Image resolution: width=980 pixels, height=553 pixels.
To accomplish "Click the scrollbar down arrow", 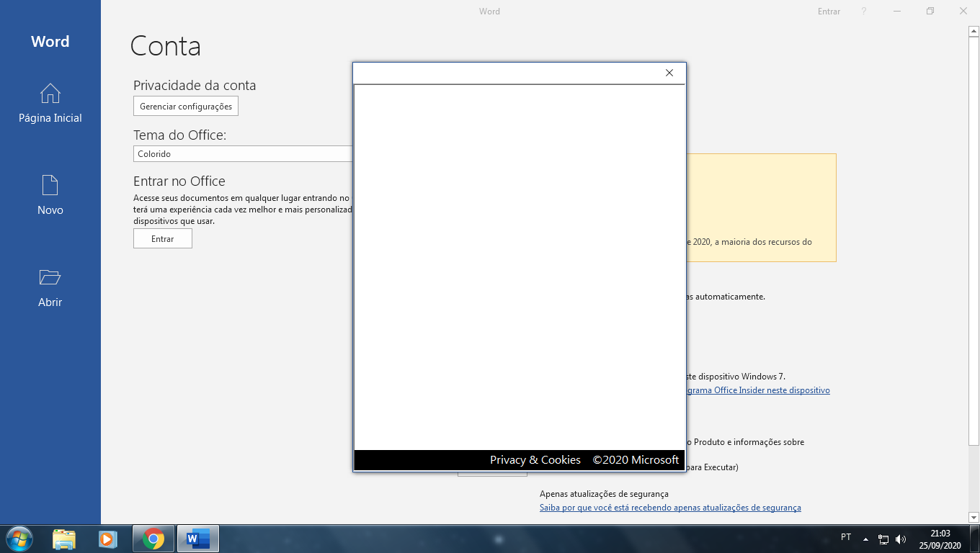I will (x=974, y=517).
